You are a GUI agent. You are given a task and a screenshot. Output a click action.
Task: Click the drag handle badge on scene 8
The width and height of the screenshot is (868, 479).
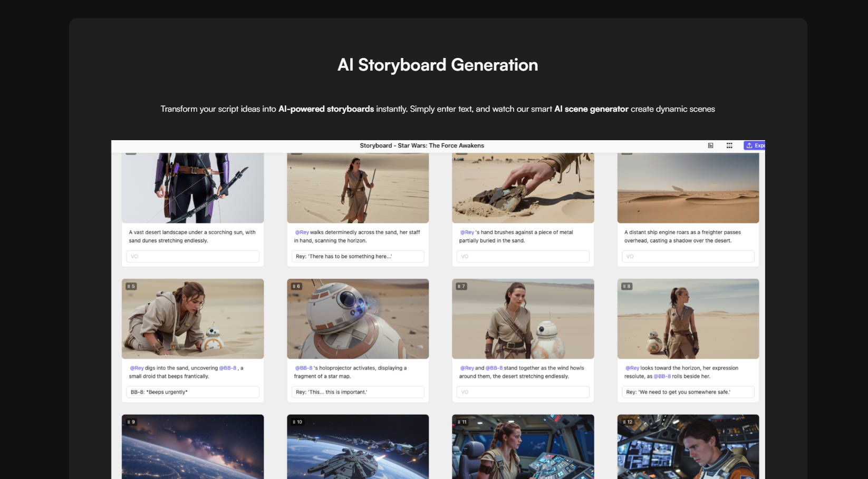tap(626, 286)
